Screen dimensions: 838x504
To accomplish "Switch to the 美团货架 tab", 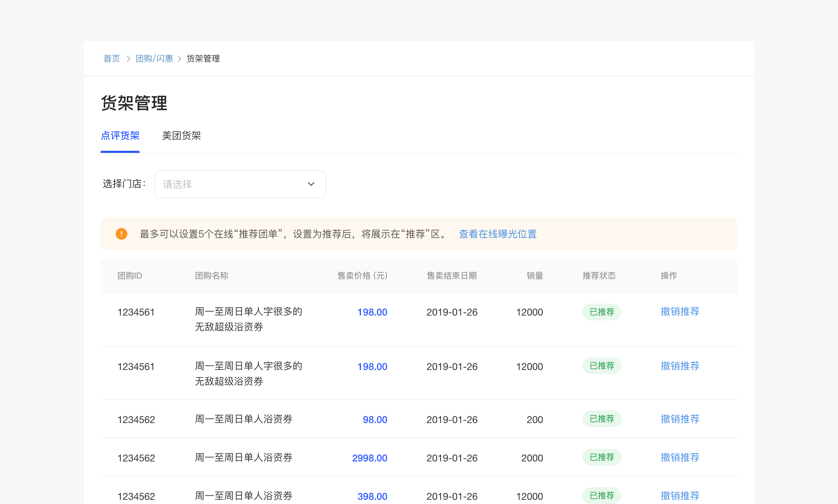I will [182, 136].
